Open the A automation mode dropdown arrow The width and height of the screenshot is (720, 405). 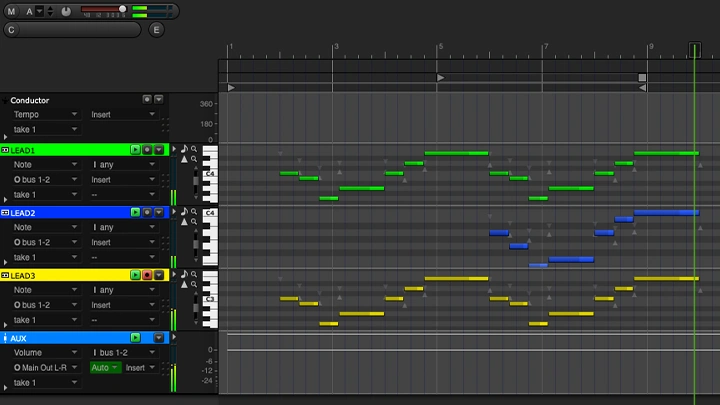[39, 11]
